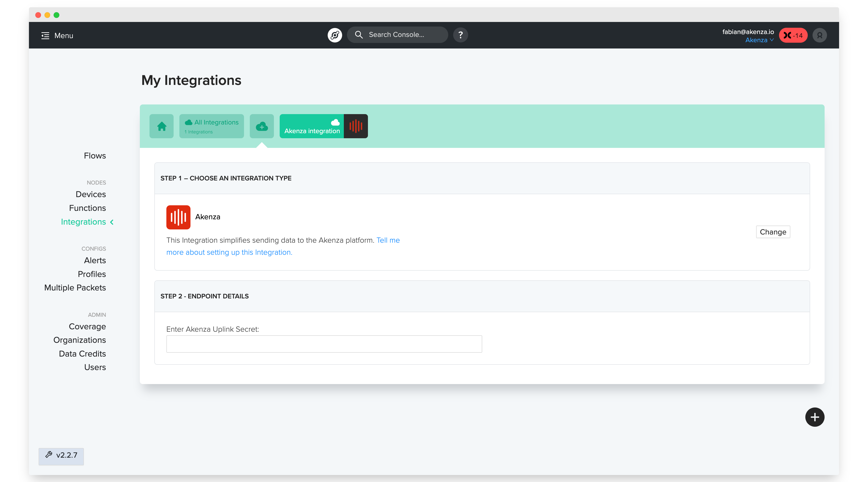Image resolution: width=868 pixels, height=482 pixels.
Task: Open All Integrations tab
Action: [212, 126]
